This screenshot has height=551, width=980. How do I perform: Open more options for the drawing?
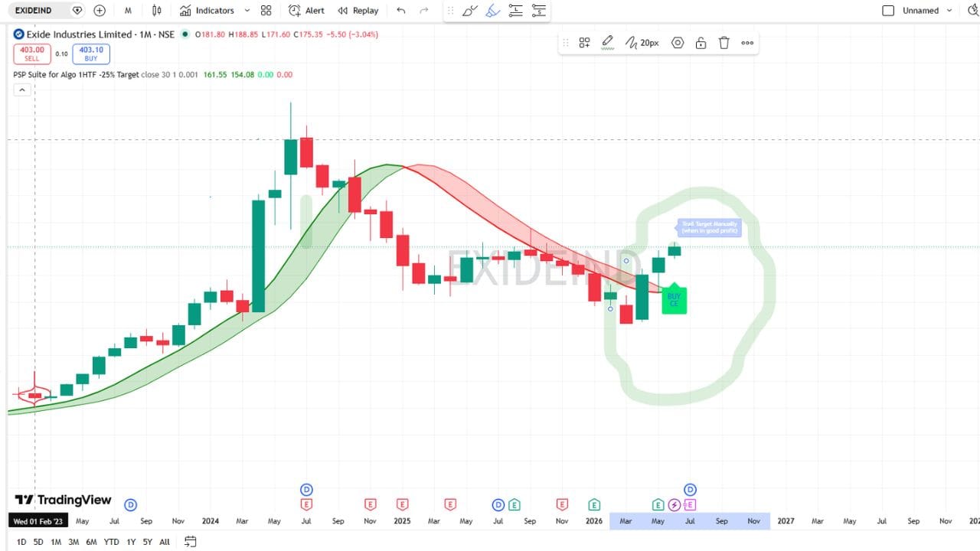(x=747, y=43)
